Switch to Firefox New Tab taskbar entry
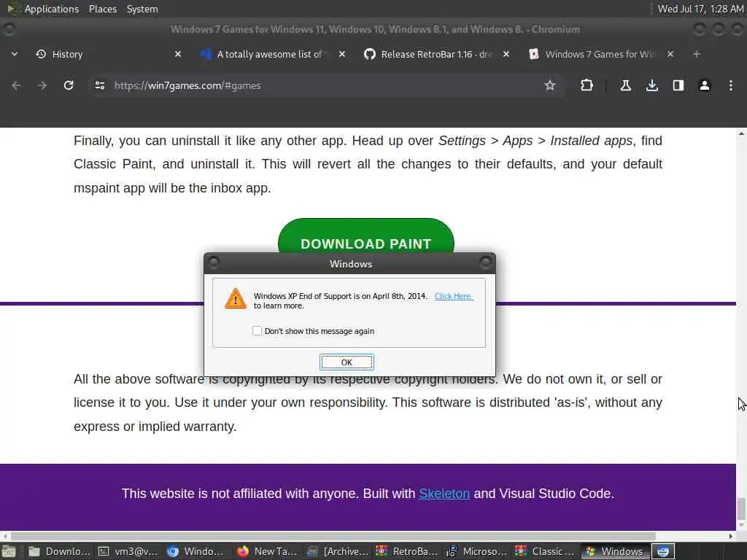The height and width of the screenshot is (560, 747). [x=267, y=551]
